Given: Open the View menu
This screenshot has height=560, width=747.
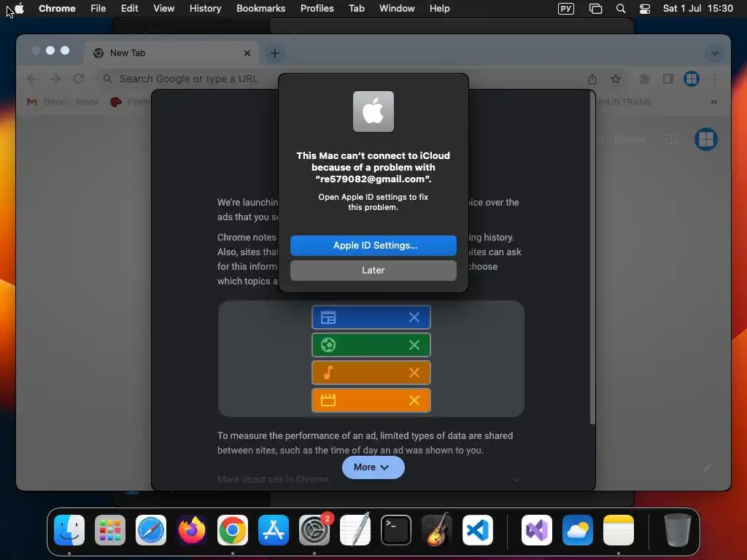Looking at the screenshot, I should pyautogui.click(x=163, y=8).
